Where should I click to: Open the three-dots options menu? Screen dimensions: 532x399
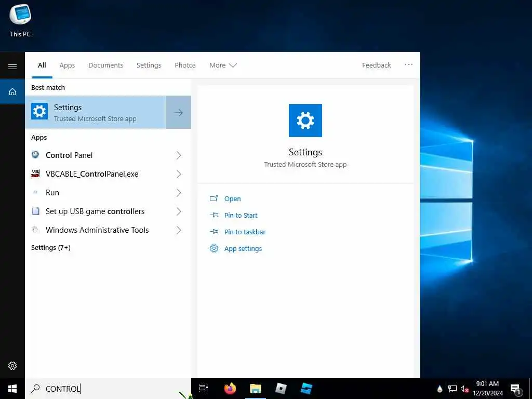tap(408, 64)
